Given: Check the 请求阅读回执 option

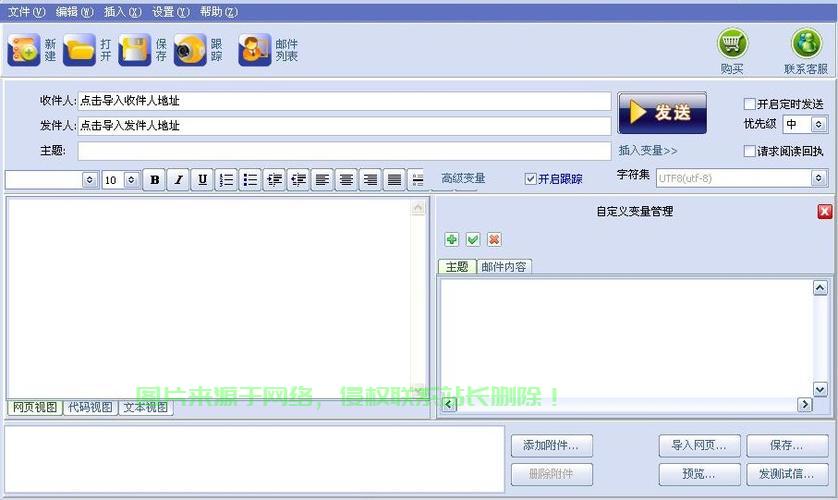Looking at the screenshot, I should click(750, 151).
